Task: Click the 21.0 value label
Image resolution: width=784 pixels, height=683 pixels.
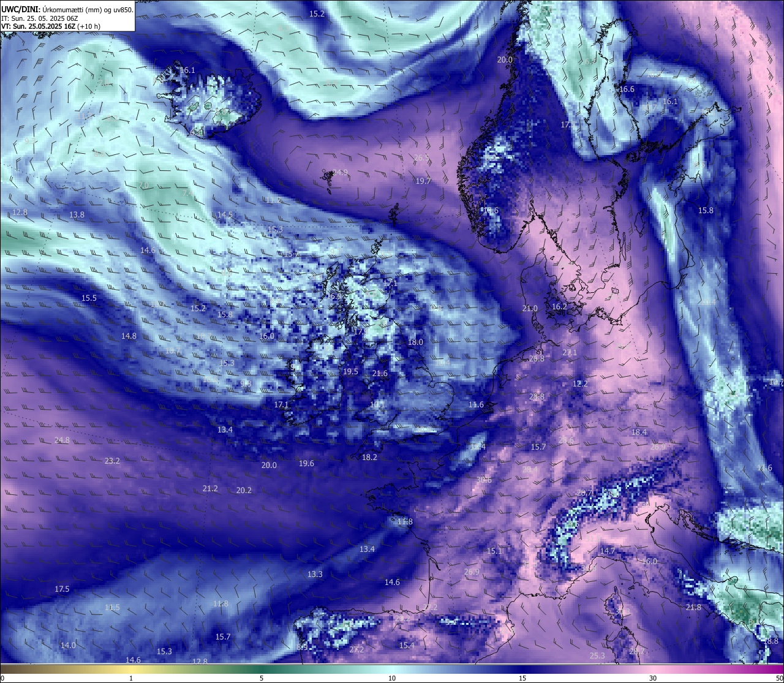Action: pyautogui.click(x=530, y=308)
